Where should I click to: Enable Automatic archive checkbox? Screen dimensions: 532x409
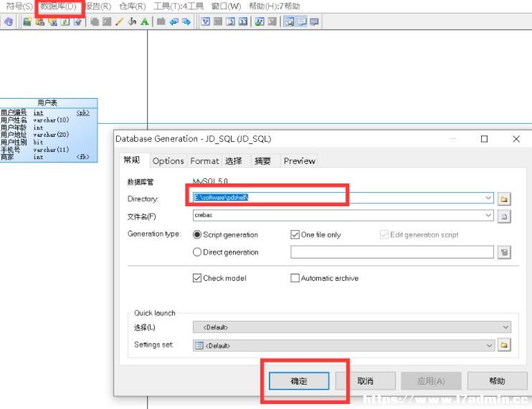(295, 278)
